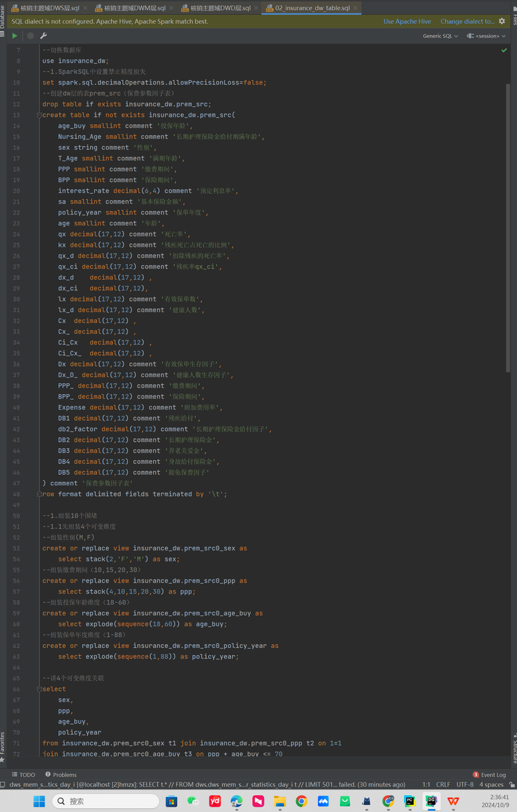Click "set spark.sql.decimalOperations.allowPrecisionLoss=false;" on line 10
This screenshot has width=517, height=812.
click(154, 83)
